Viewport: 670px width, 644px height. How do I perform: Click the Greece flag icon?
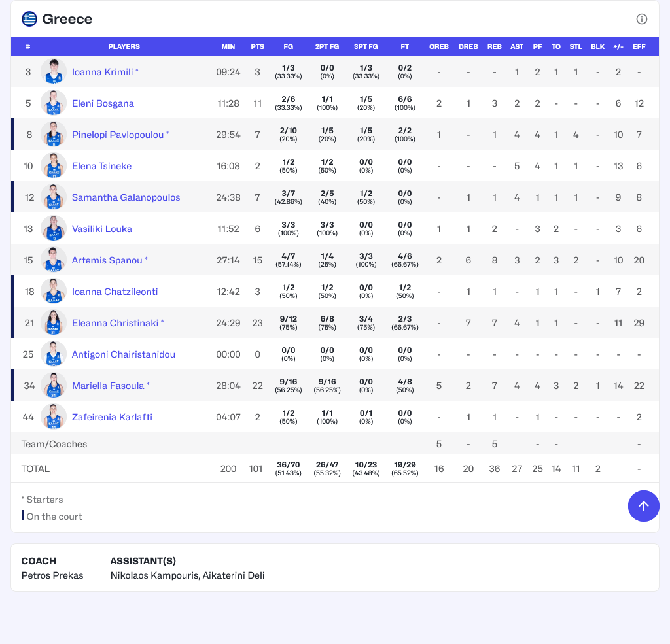pos(29,19)
